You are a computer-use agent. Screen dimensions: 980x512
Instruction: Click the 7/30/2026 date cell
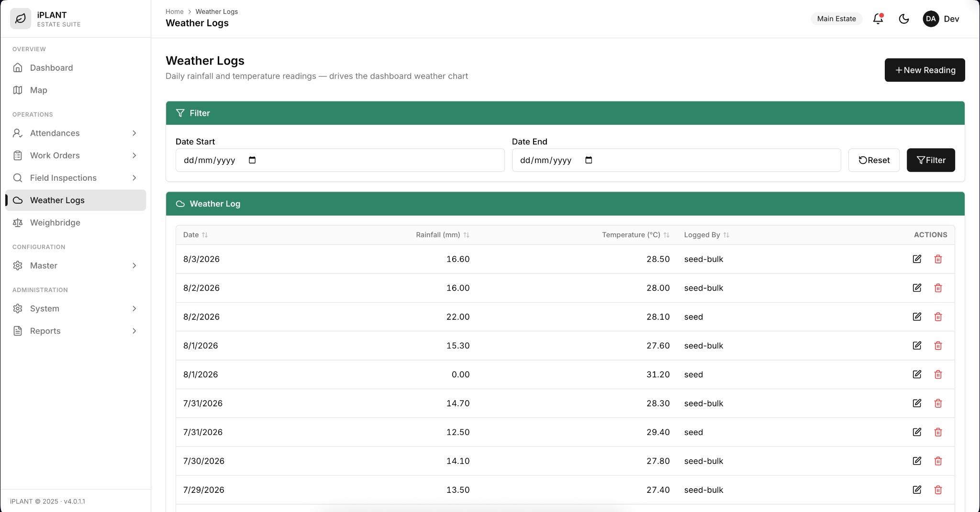(x=204, y=461)
